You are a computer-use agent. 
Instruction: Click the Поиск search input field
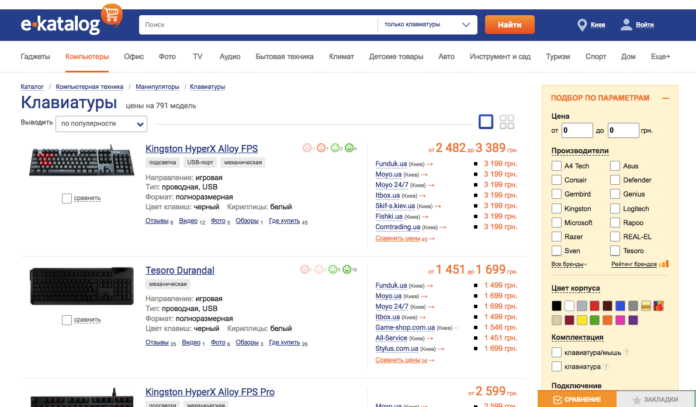pyautogui.click(x=258, y=25)
